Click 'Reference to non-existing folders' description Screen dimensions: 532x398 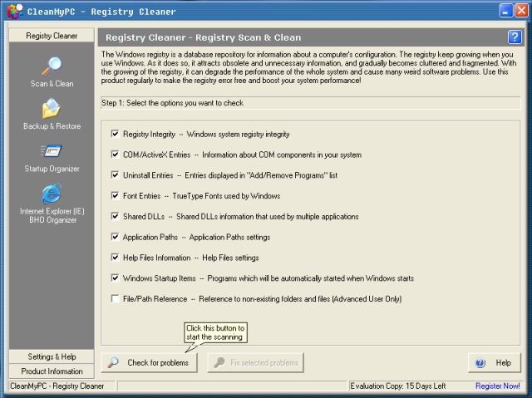(x=300, y=299)
